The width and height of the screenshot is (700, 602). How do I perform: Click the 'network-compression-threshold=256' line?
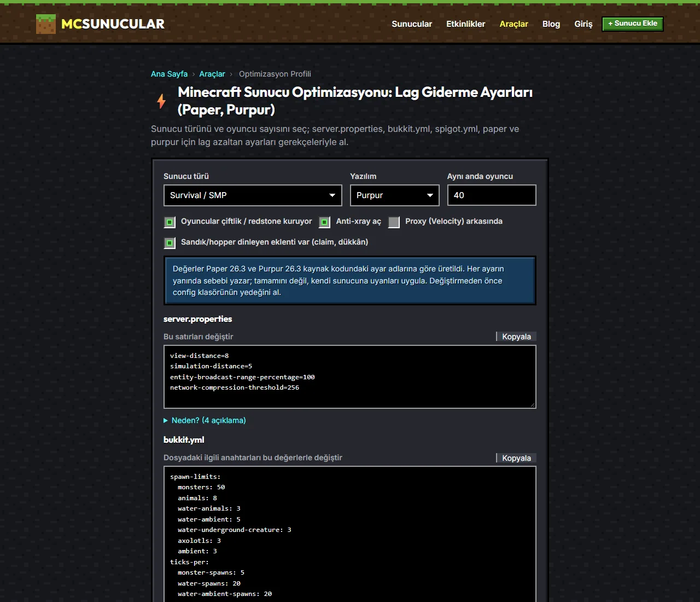(235, 387)
